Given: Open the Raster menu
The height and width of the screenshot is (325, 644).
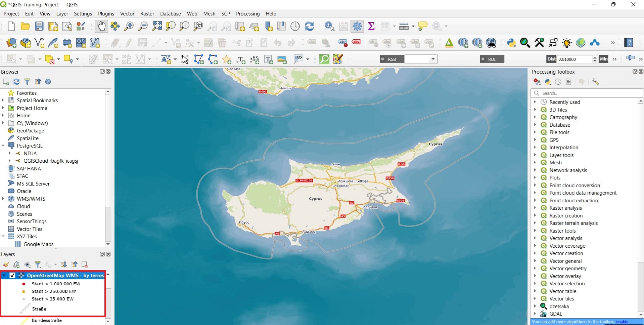Looking at the screenshot, I should pyautogui.click(x=147, y=14).
